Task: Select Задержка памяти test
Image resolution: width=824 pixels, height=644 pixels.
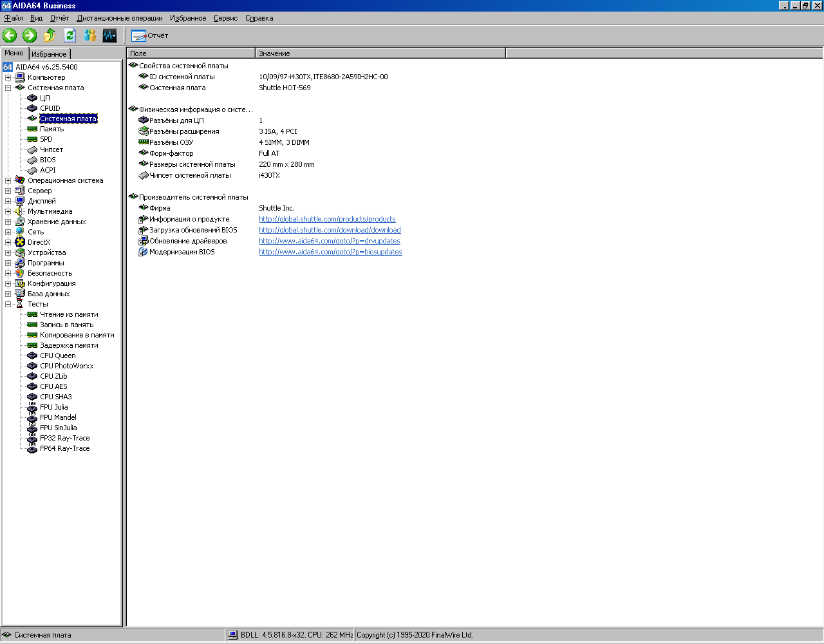Action: (x=69, y=345)
